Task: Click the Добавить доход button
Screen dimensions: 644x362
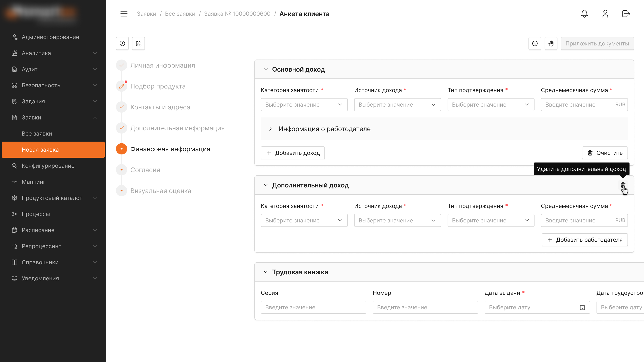Action: point(293,153)
